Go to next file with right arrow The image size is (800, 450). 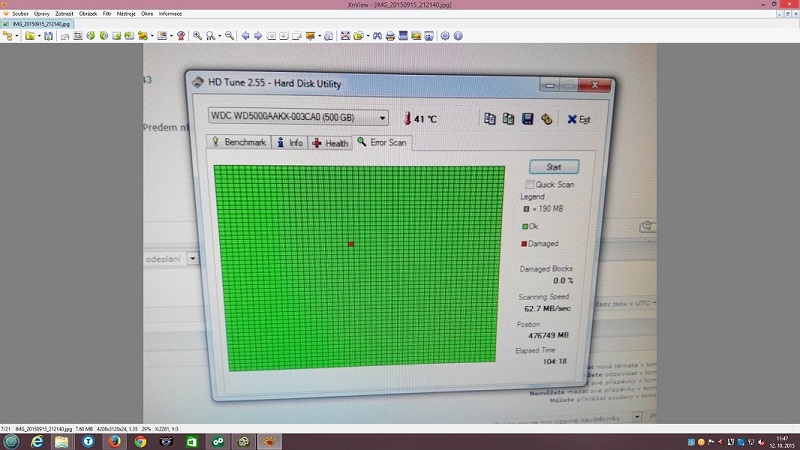(x=258, y=36)
